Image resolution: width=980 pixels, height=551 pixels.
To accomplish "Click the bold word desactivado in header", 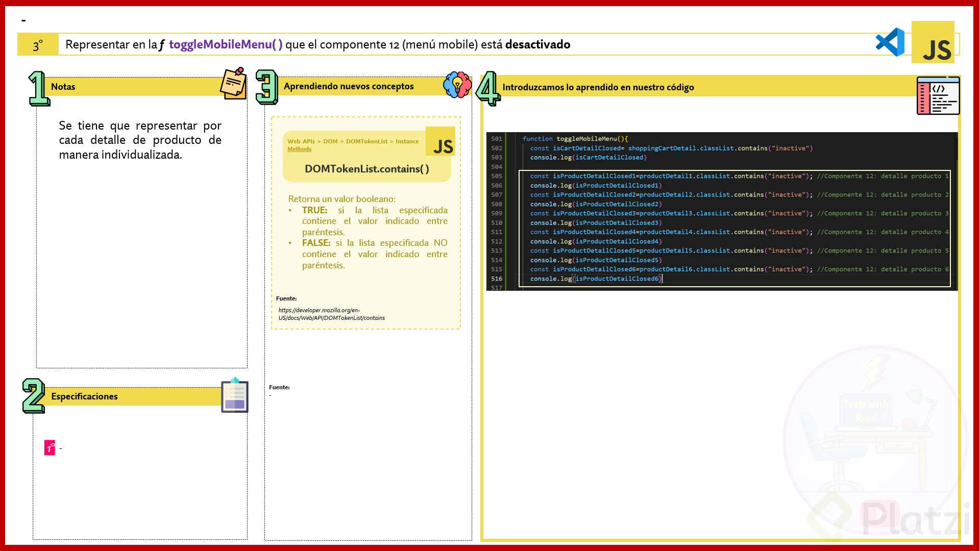I will (x=538, y=44).
